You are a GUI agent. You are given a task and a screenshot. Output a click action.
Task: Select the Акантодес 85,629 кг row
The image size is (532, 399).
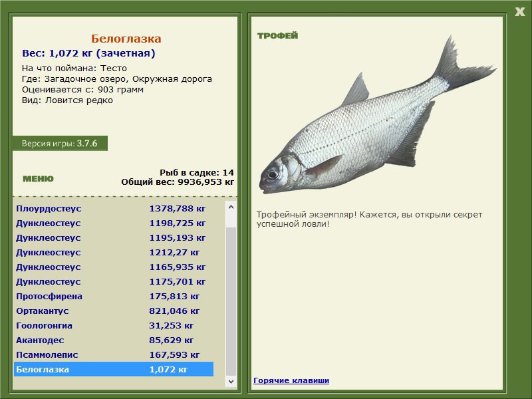(114, 340)
